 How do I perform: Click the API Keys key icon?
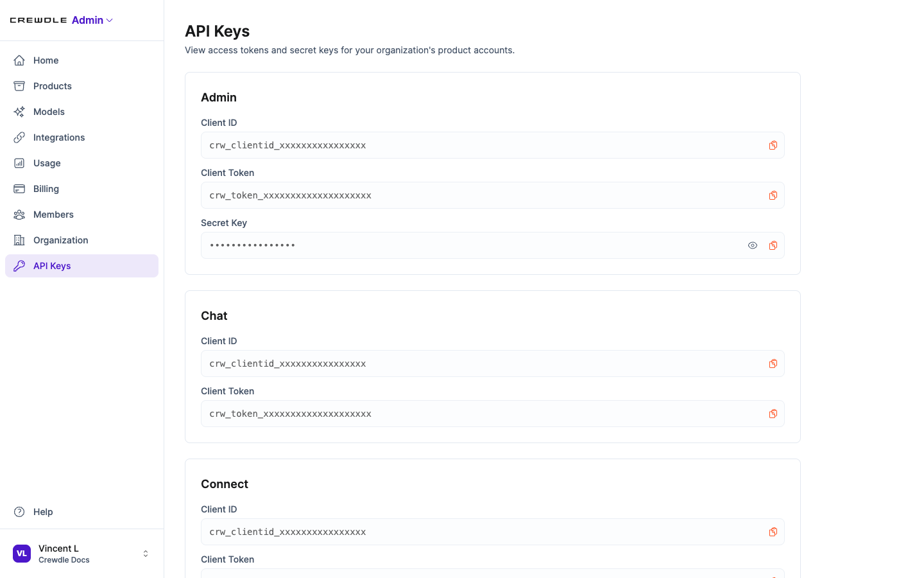(19, 266)
